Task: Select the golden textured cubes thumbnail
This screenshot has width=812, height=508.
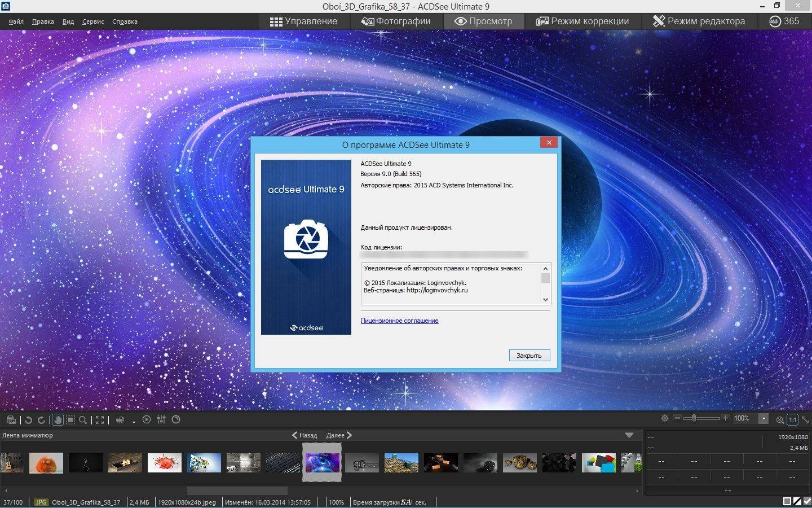Action: [x=520, y=463]
